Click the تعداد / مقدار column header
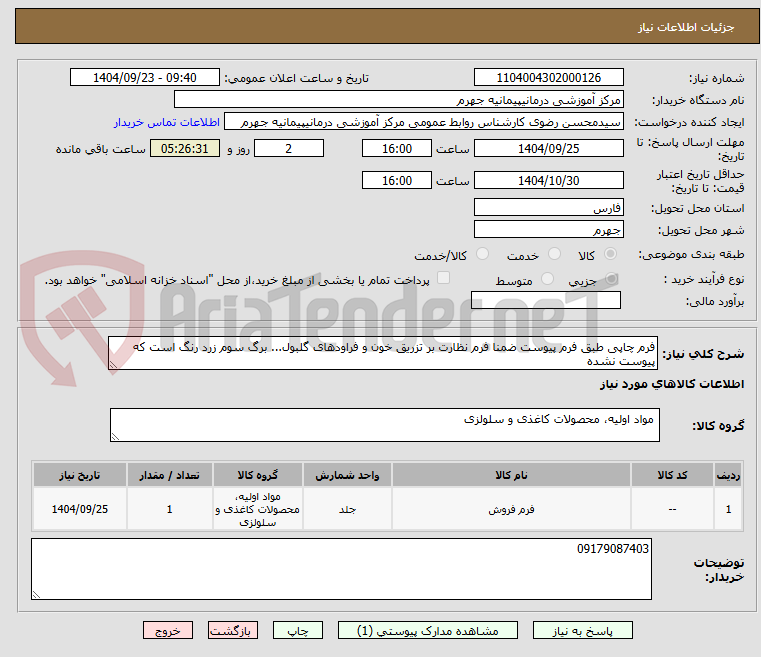Viewport: 761px width, 657px height. [x=169, y=475]
